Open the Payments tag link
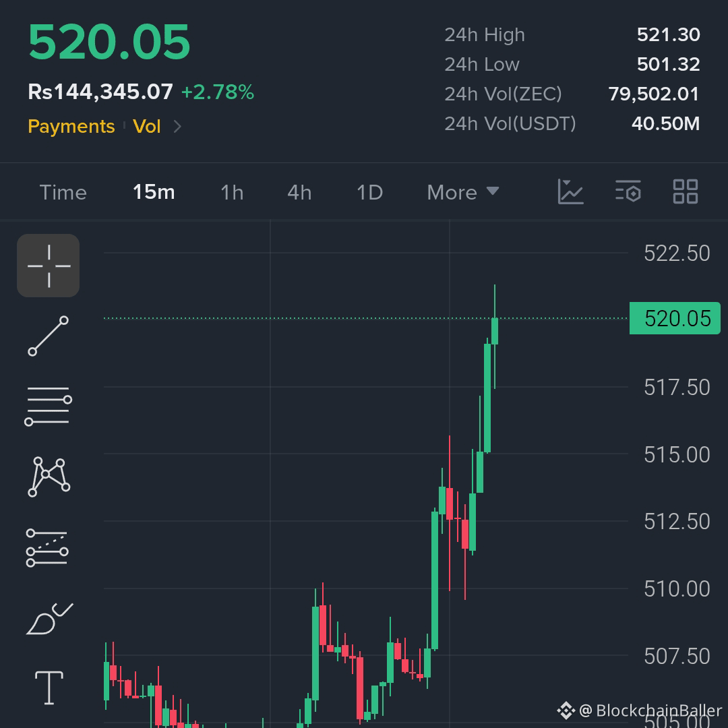Screen dimensions: 728x728 click(71, 126)
